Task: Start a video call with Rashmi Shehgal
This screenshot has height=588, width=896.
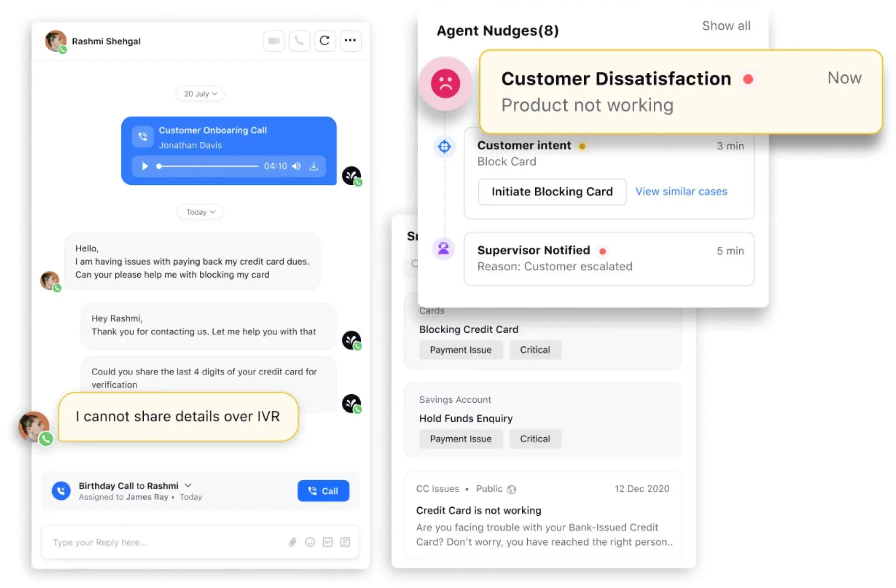Action: click(274, 41)
